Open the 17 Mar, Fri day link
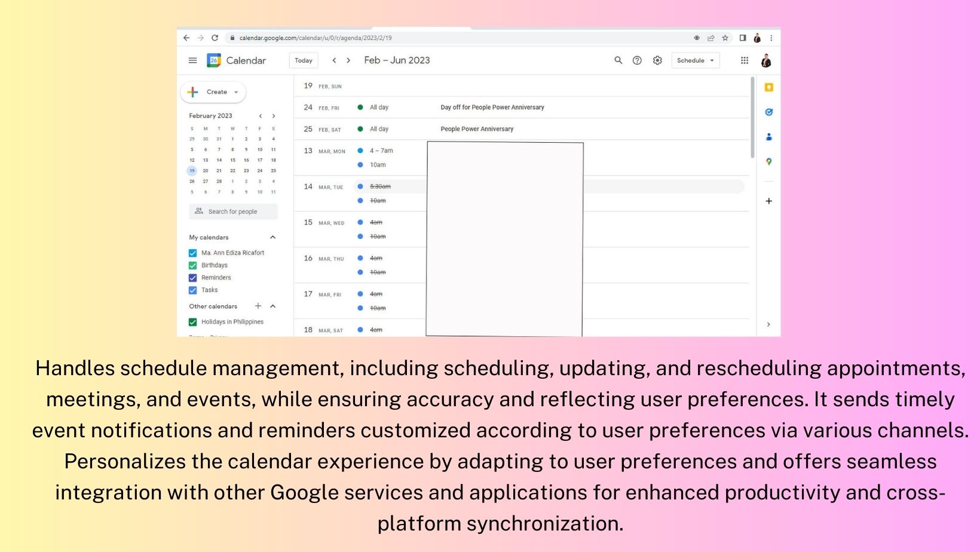Screen dimensions: 980x552 tap(323, 294)
